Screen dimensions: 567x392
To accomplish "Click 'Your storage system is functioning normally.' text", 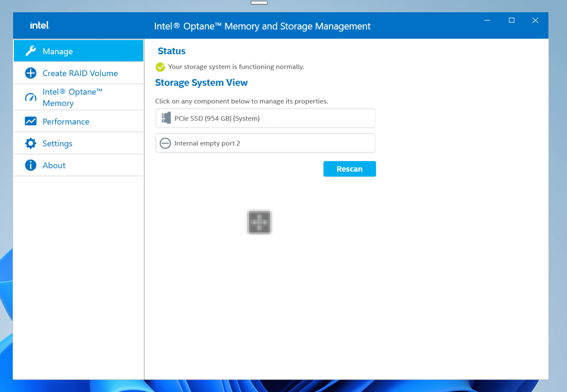I will (236, 67).
